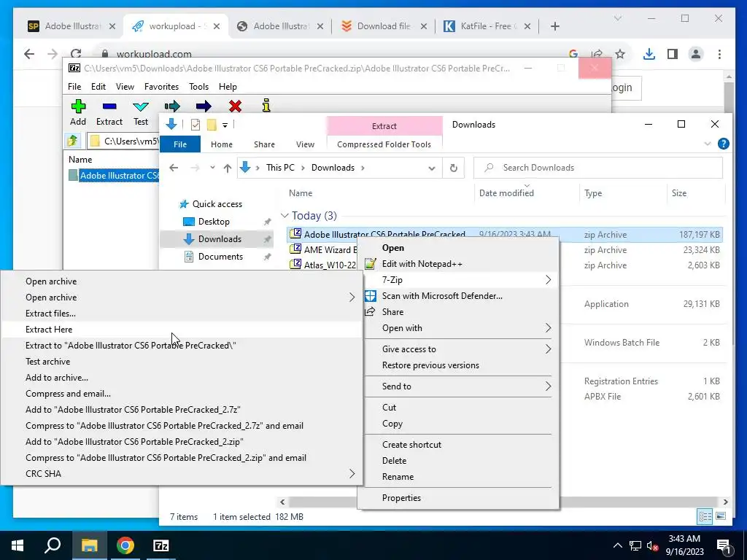
Task: Click the Extract icon in 7-Zip toolbar
Action: point(109,106)
